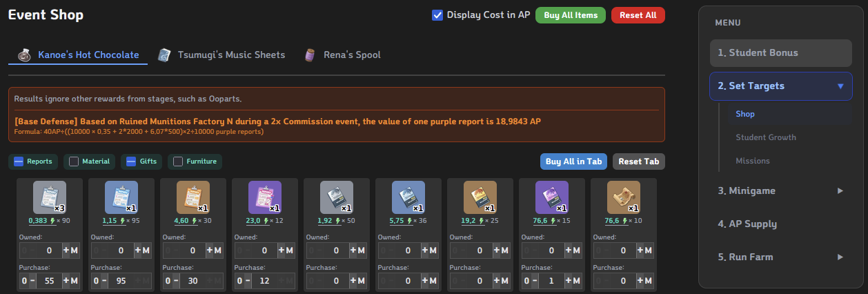Toggle Display Cost in AP checkbox
The image size is (868, 294).
[437, 15]
